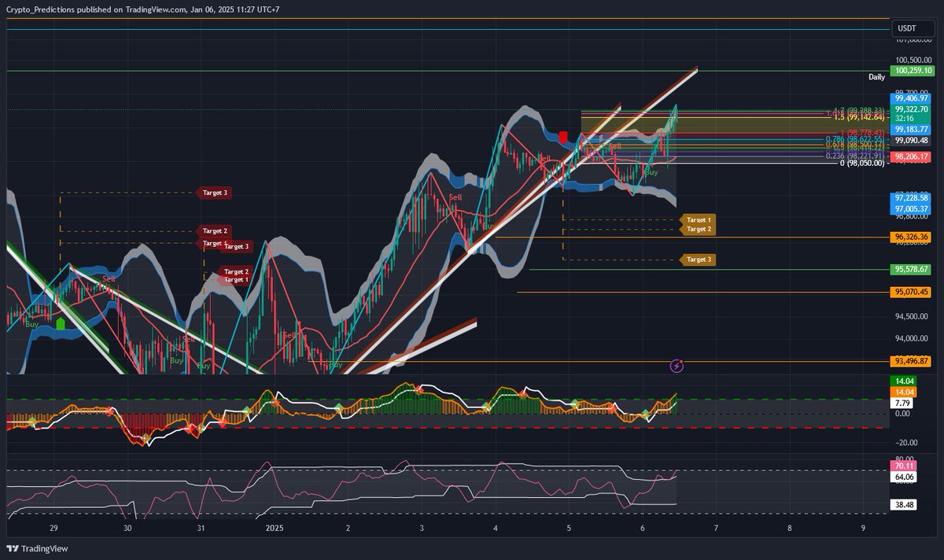Click the dark 99,090.48 price label
The width and height of the screenshot is (944, 560).
912,141
